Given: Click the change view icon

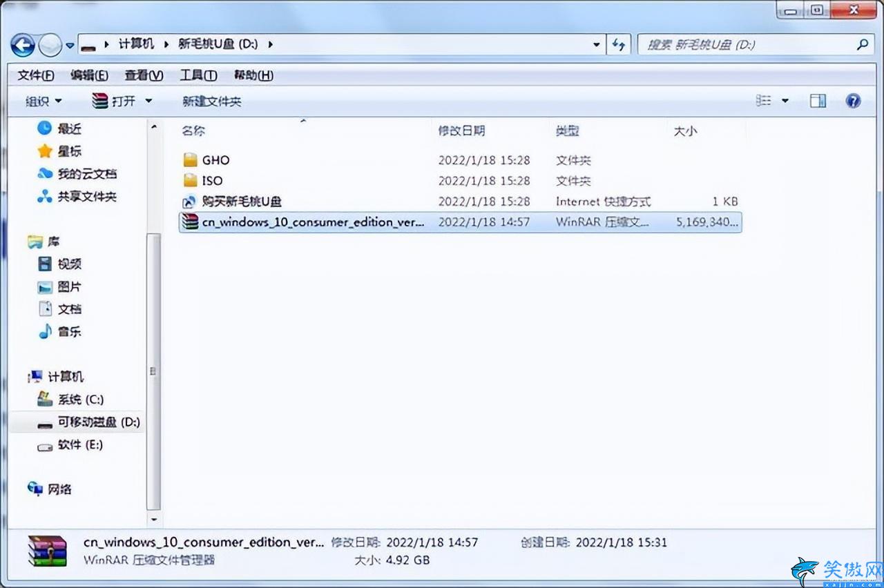Looking at the screenshot, I should pos(764,101).
